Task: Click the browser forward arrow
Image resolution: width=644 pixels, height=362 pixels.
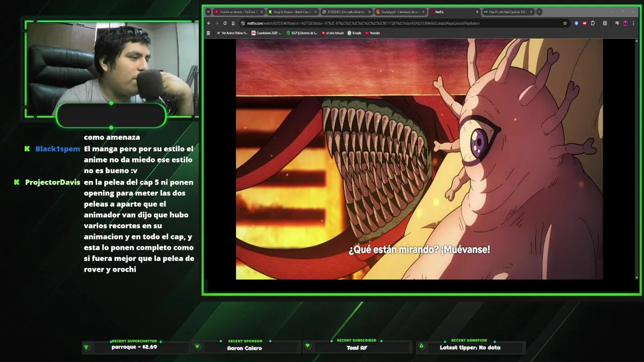Action: [x=217, y=23]
